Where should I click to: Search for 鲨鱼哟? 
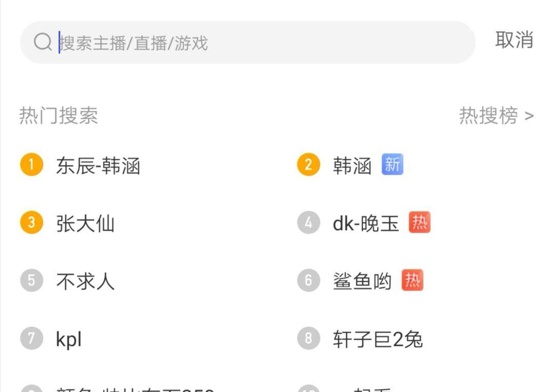point(362,281)
